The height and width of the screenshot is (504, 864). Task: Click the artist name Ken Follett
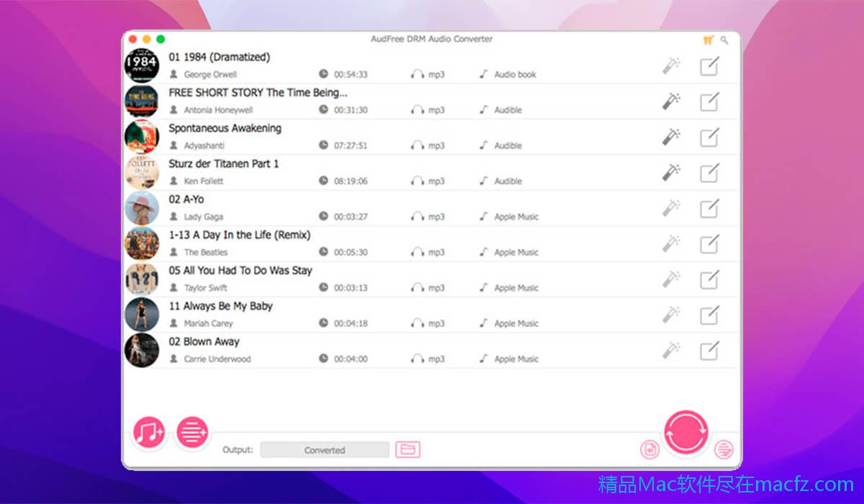(204, 181)
